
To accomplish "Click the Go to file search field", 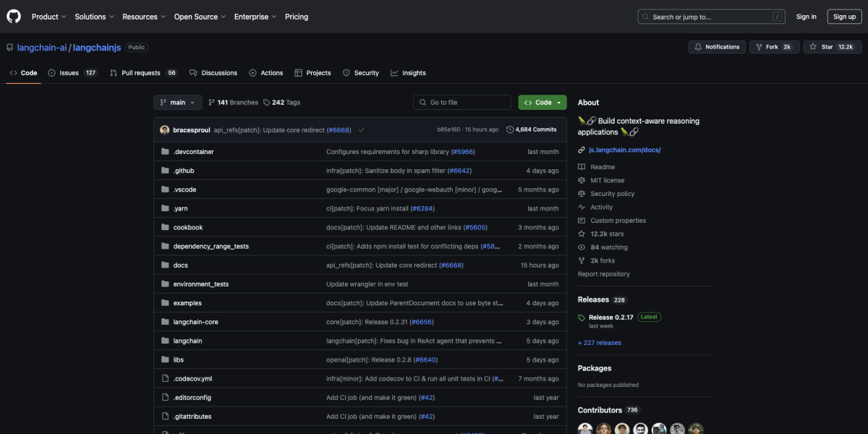I will (x=461, y=102).
